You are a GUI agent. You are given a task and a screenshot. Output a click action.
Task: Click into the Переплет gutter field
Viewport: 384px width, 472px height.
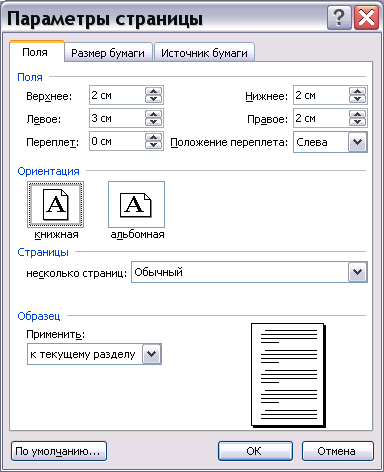117,141
